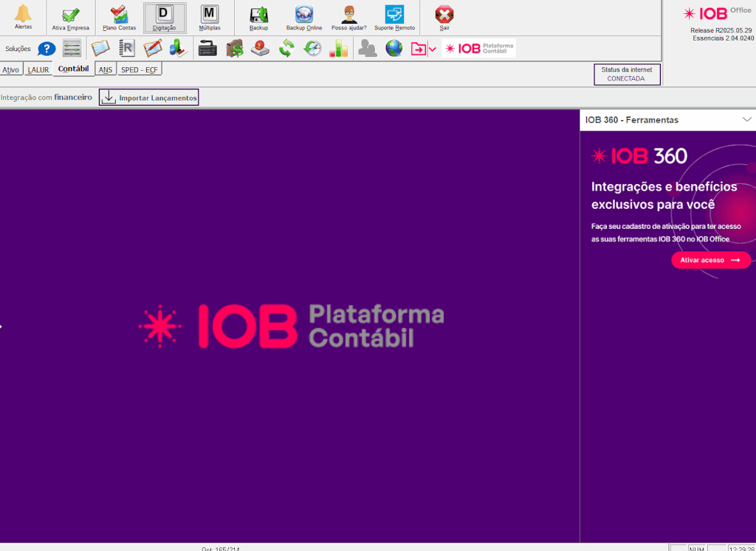Click Importar Lançamentos button
This screenshot has height=551, width=756.
pos(149,97)
